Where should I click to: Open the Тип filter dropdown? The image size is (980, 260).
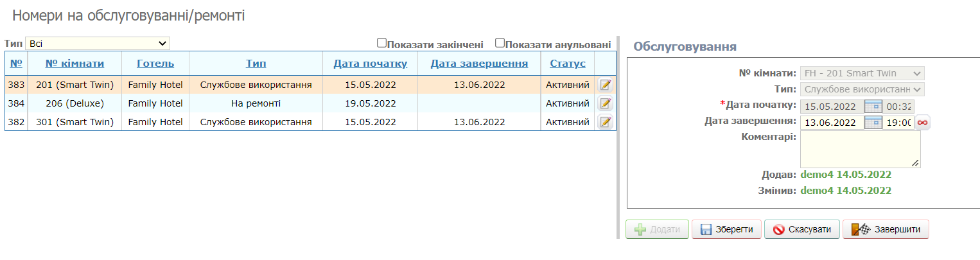(x=98, y=44)
